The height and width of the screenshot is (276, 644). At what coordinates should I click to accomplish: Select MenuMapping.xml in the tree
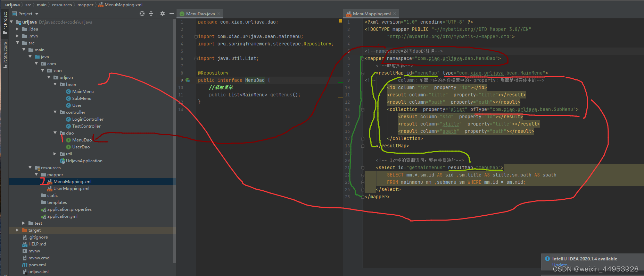(72, 182)
